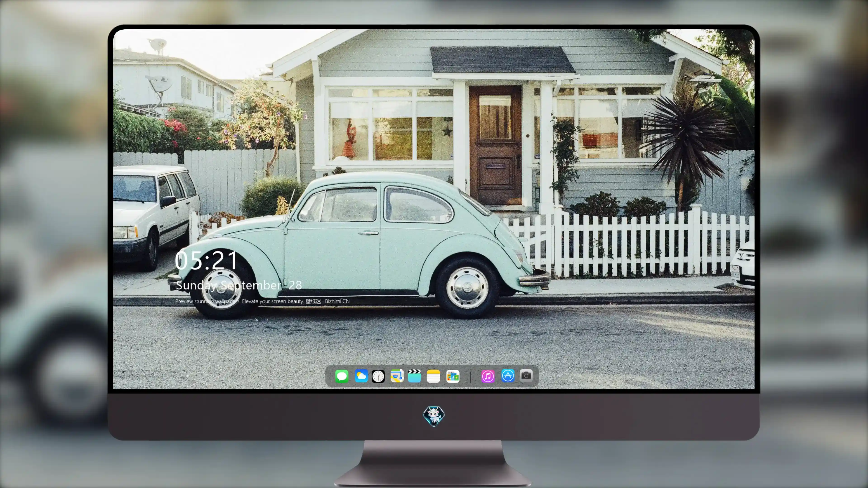Open the Clock app in the dock
868x488 pixels.
click(x=378, y=376)
